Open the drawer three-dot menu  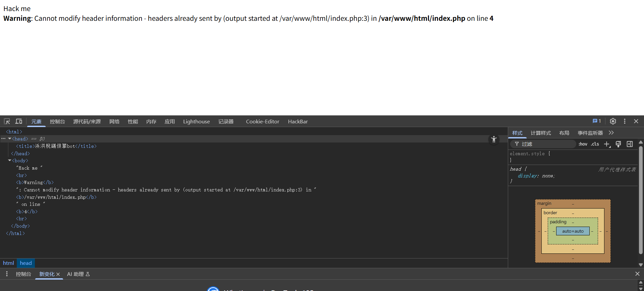pyautogui.click(x=7, y=274)
